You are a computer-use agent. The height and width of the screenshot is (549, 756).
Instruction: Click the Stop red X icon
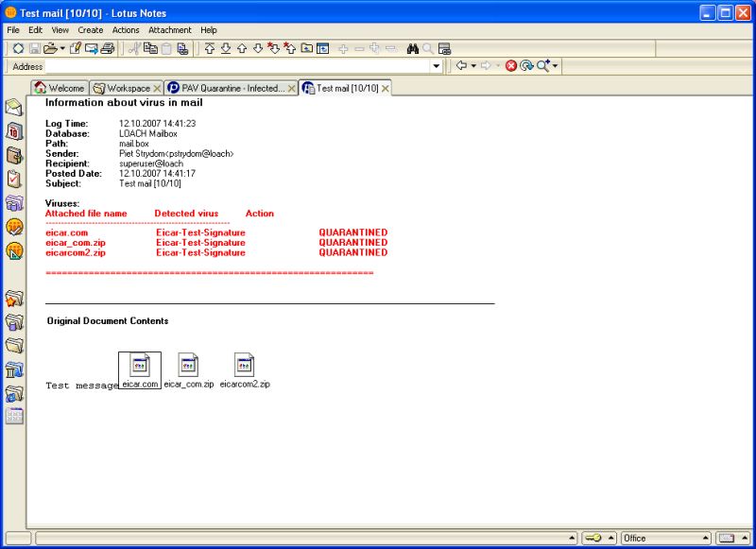pos(511,66)
